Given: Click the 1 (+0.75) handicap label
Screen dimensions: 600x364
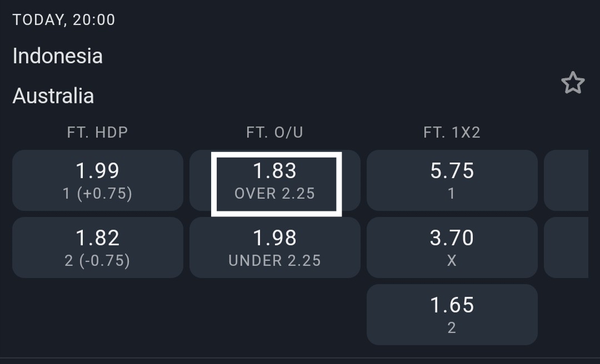Looking at the screenshot, I should (98, 194).
